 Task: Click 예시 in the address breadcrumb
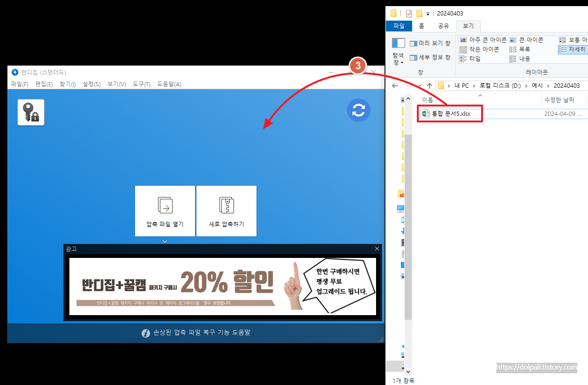coord(537,86)
